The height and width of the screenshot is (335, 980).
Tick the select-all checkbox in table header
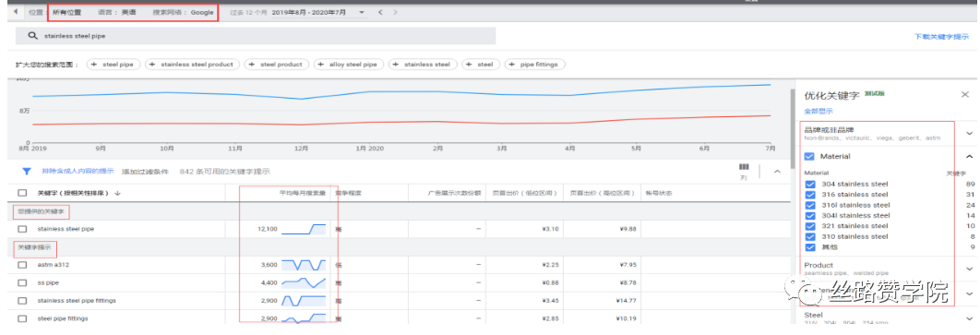coord(23,193)
